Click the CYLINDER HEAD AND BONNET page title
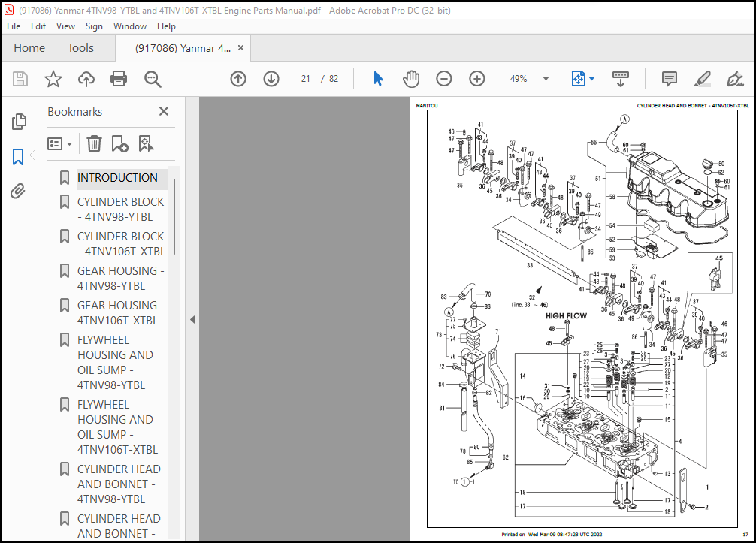756x543 pixels. pos(693,105)
